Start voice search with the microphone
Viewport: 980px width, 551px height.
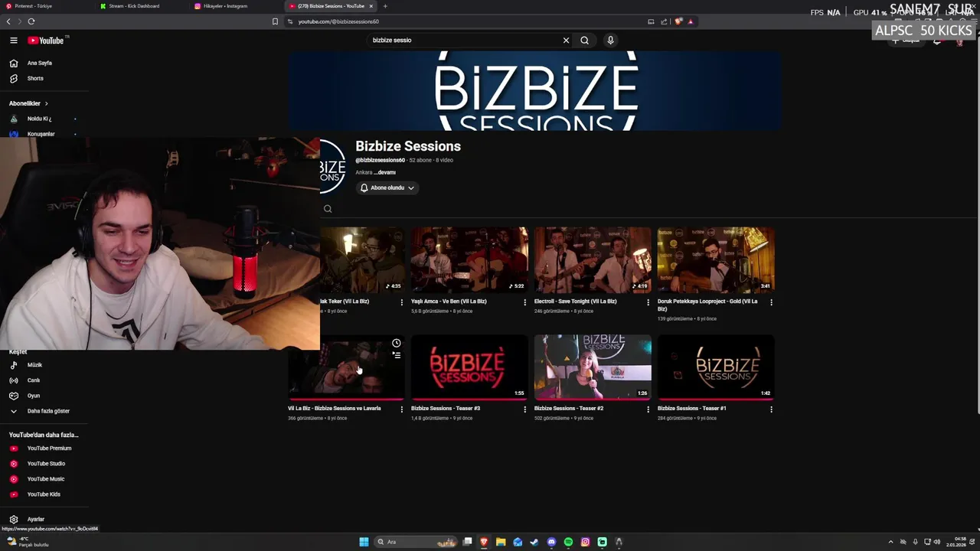tap(610, 41)
